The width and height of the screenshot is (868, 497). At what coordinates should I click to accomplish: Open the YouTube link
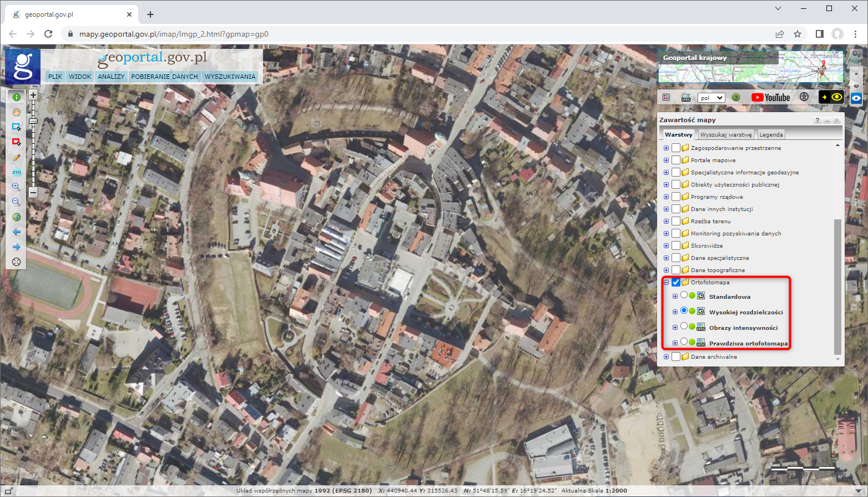(x=770, y=97)
